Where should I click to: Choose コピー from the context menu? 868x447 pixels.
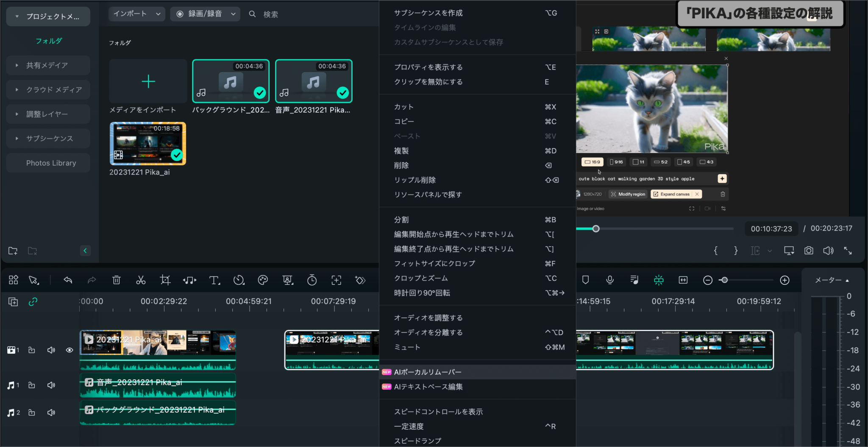404,121
